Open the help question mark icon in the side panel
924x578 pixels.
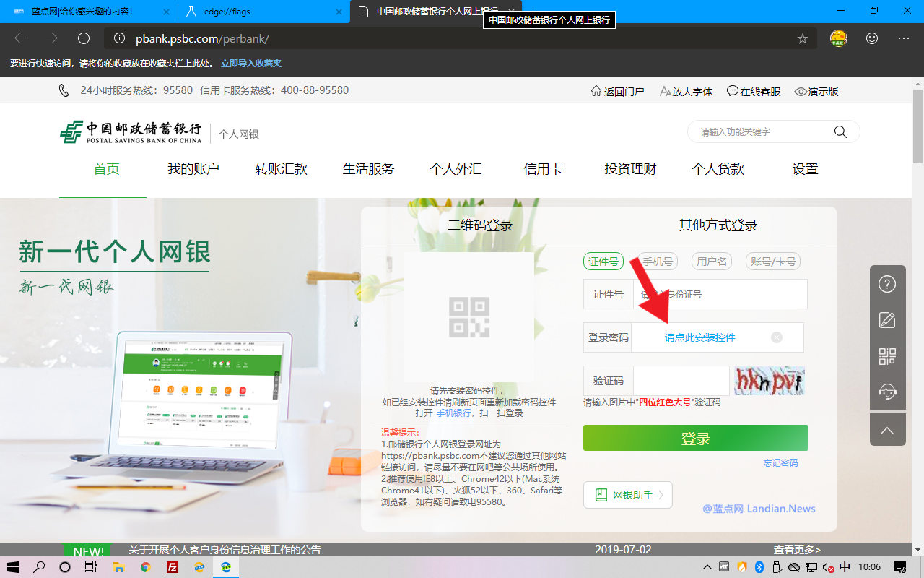point(887,284)
